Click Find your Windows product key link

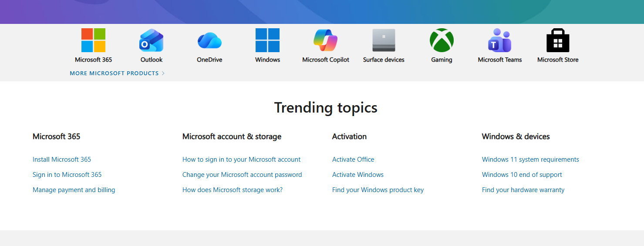coord(378,190)
